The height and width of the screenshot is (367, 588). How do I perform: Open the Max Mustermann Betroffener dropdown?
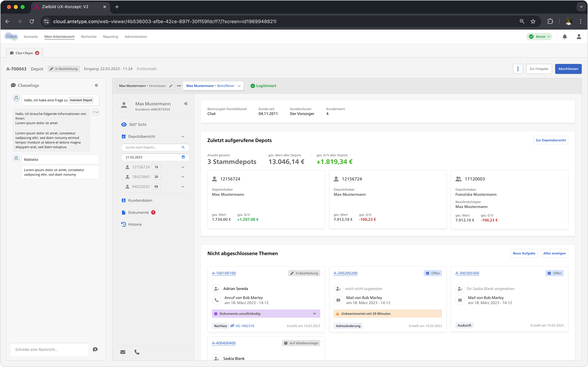213,86
